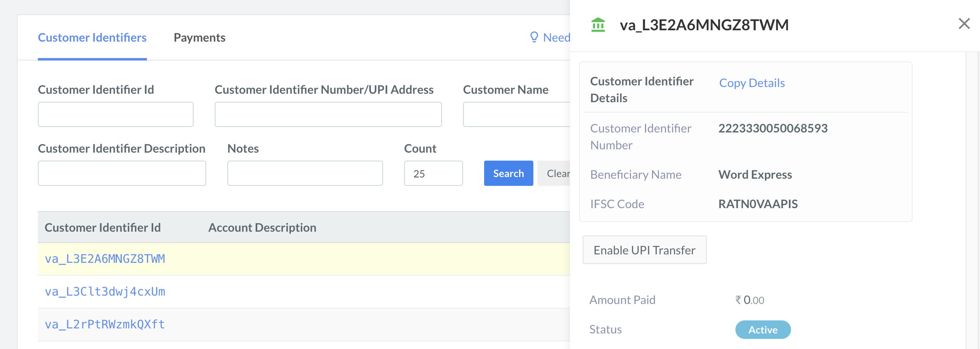
Task: Click the Enable UPI Transfer button
Action: click(x=644, y=250)
